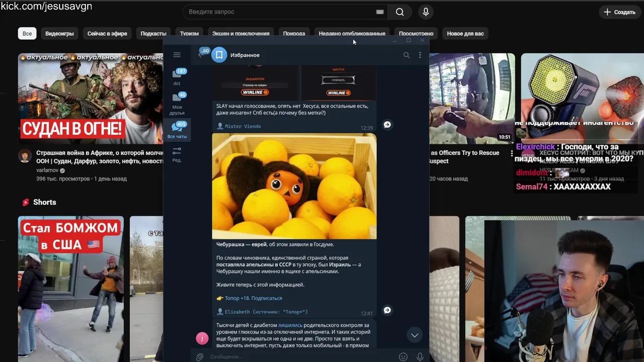Open Telegram chat three-dot options menu

[420, 55]
